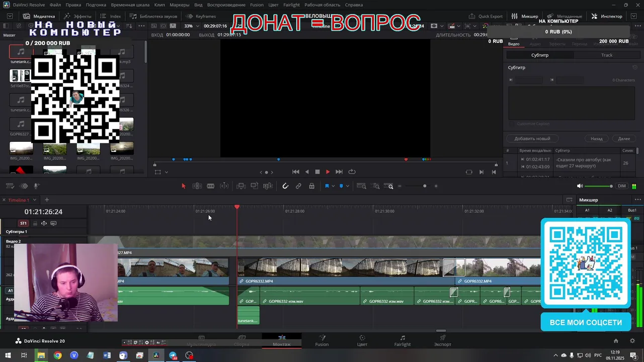Click Detail Zoom icon
This screenshot has height=362, width=644.
click(376, 186)
